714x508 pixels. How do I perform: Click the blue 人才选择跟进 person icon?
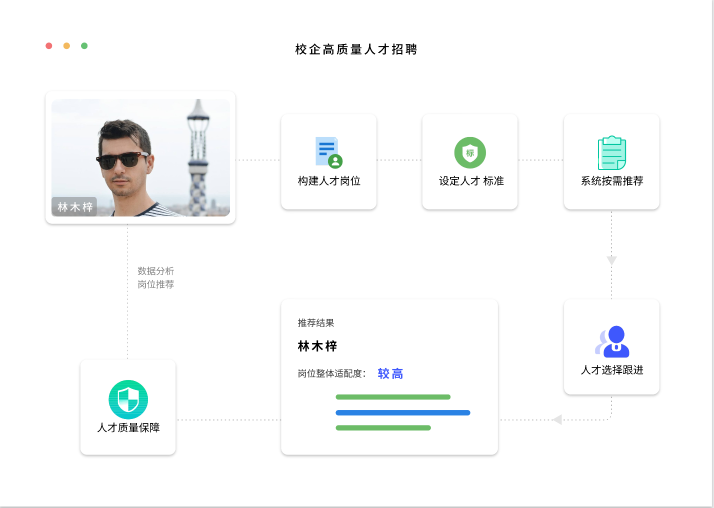coord(612,341)
